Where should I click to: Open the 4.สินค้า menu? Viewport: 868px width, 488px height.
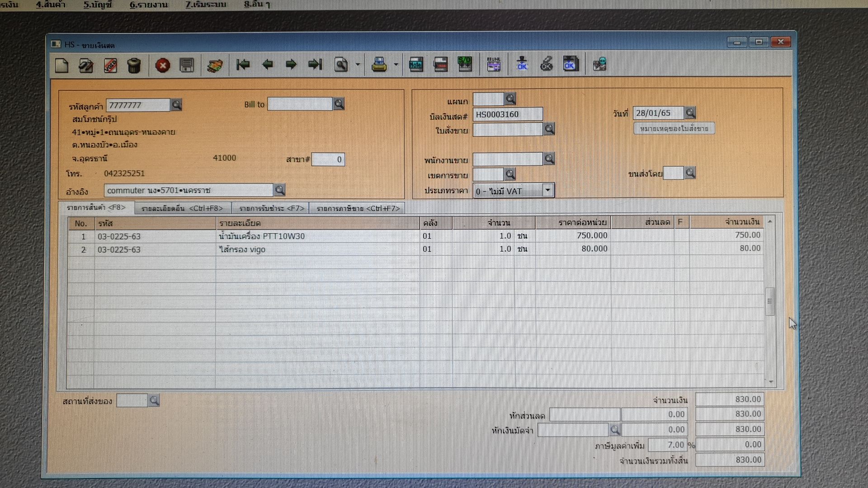[51, 5]
